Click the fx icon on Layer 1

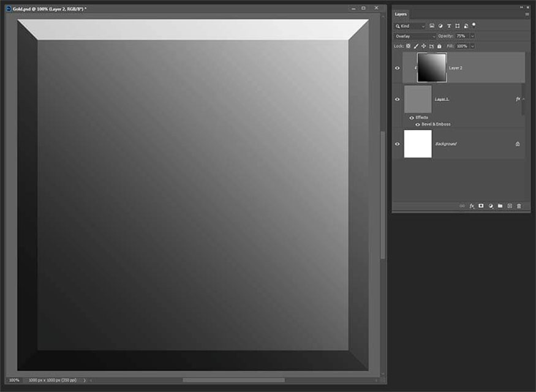(x=518, y=99)
